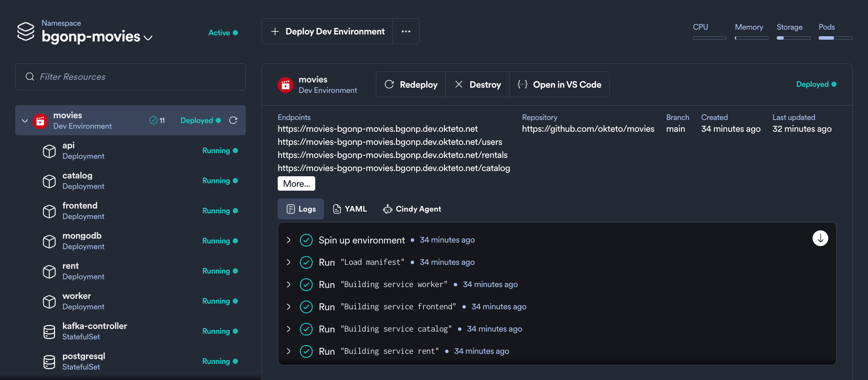
Task: Click the Pods usage bar
Action: tap(835, 38)
